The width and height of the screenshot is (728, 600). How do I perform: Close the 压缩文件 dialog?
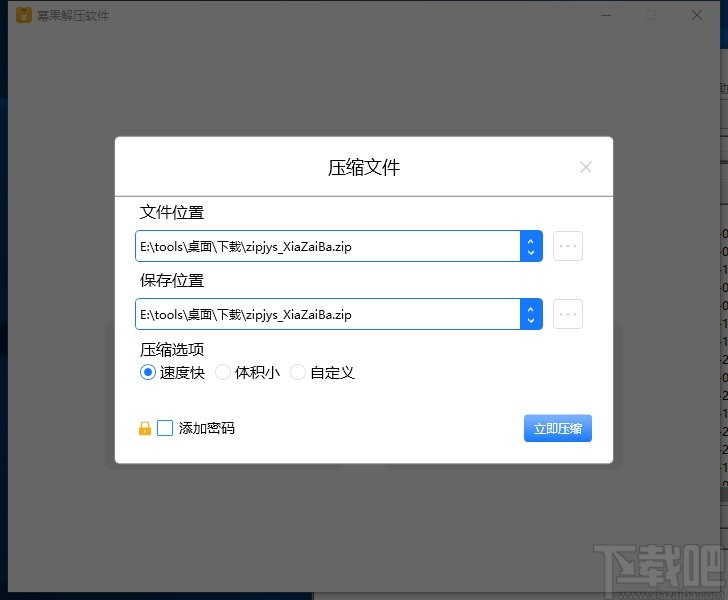tap(585, 167)
